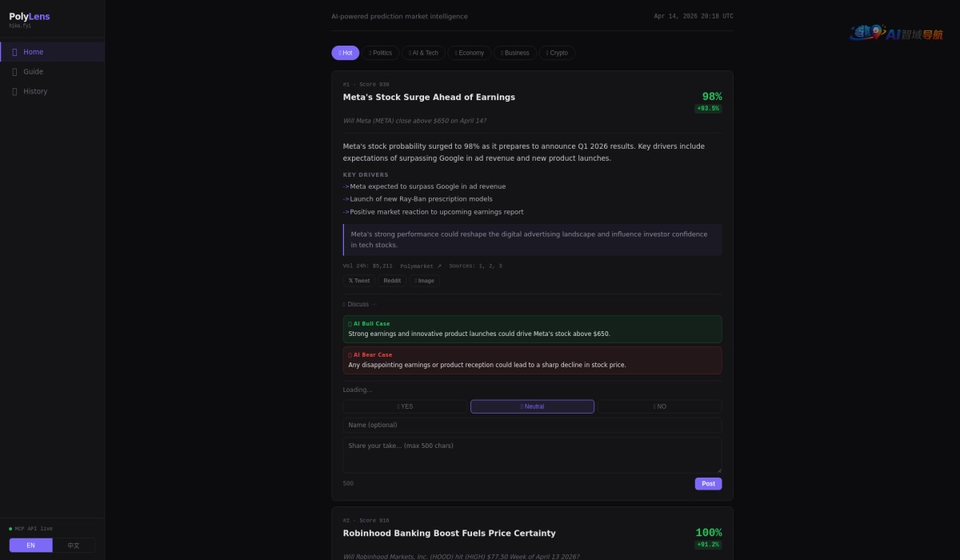
Task: Share the Meta market via X Tweet
Action: coord(359,281)
